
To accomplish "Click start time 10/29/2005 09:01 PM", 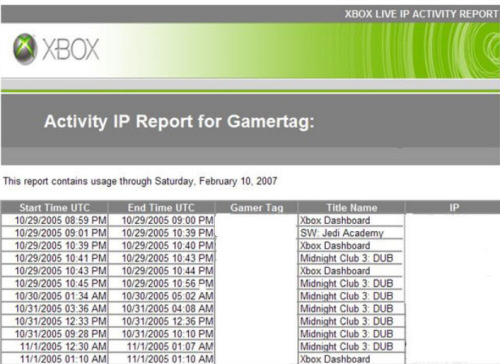I will 55,233.
